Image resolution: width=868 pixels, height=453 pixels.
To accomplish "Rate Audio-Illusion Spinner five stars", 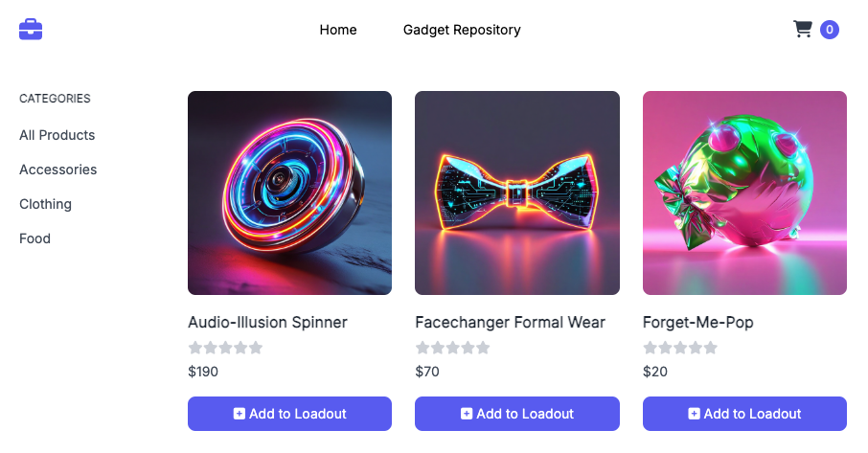I will (256, 348).
